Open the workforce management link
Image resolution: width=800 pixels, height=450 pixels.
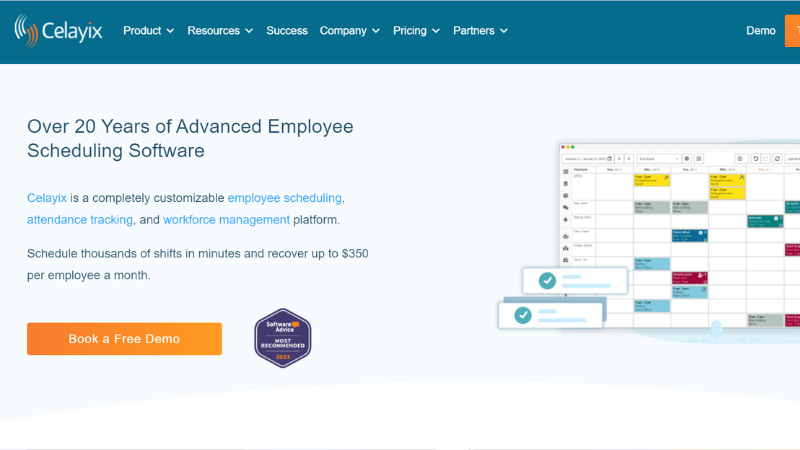click(x=226, y=220)
